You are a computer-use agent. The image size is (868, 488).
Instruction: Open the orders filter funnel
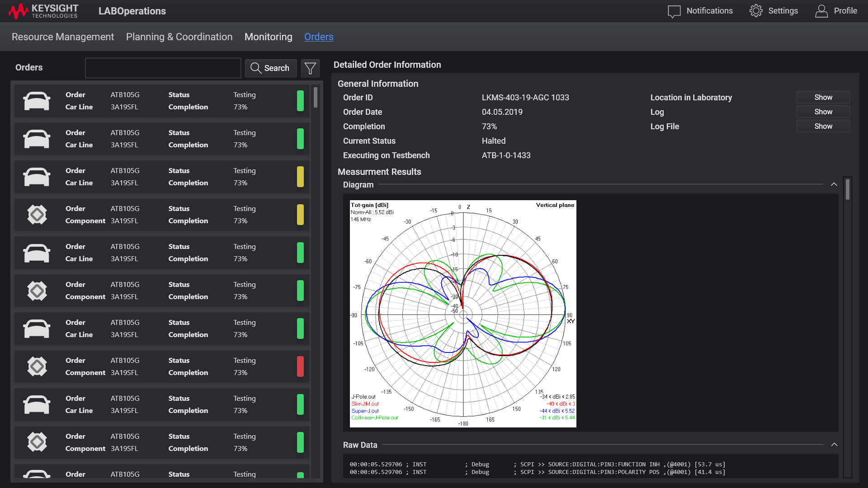(310, 68)
